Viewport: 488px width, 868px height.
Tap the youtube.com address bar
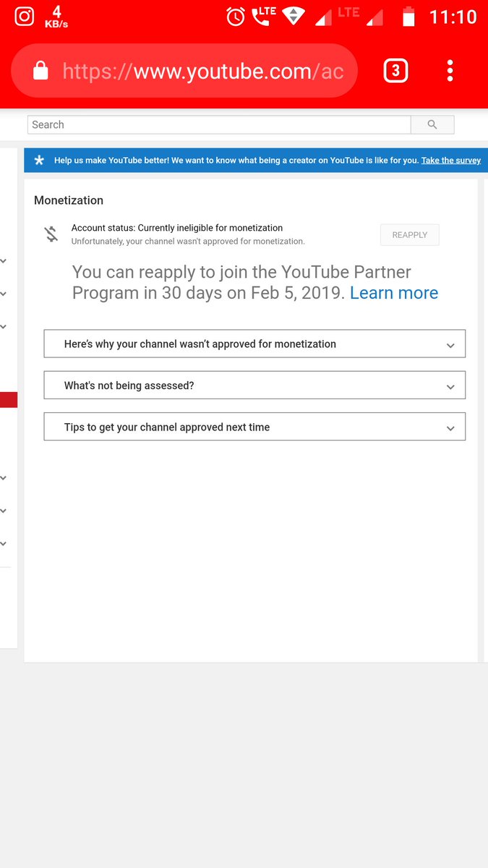(184, 71)
